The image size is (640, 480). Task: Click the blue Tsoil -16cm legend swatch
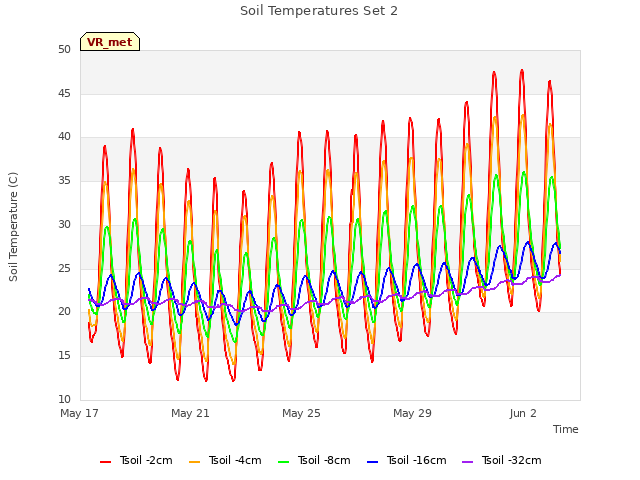(x=372, y=462)
